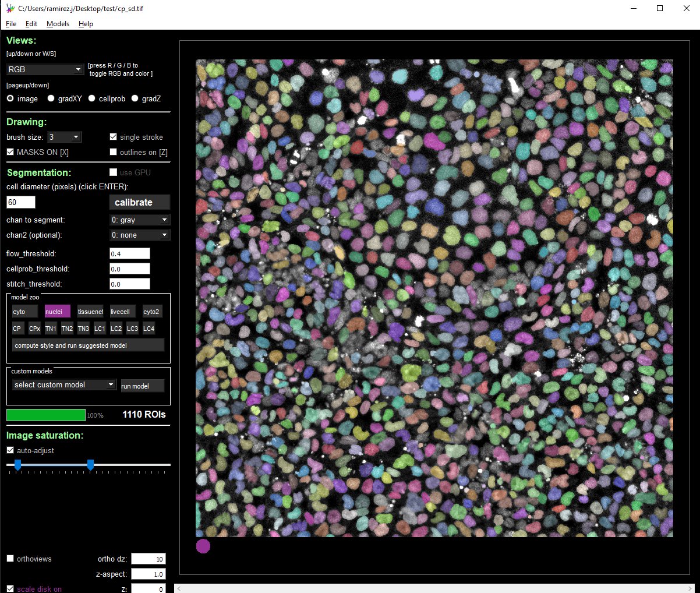Select the livecell model
Image resolution: width=700 pixels, height=593 pixels.
[x=121, y=311]
